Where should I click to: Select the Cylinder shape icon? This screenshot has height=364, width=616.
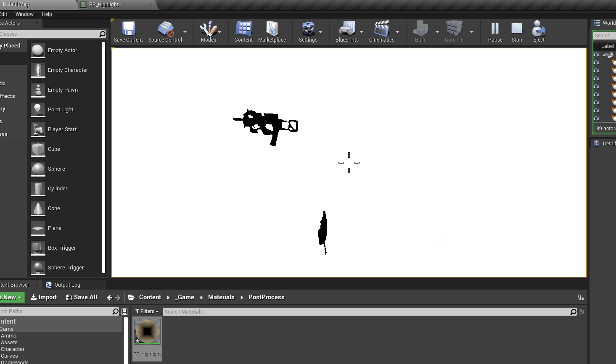click(x=38, y=189)
